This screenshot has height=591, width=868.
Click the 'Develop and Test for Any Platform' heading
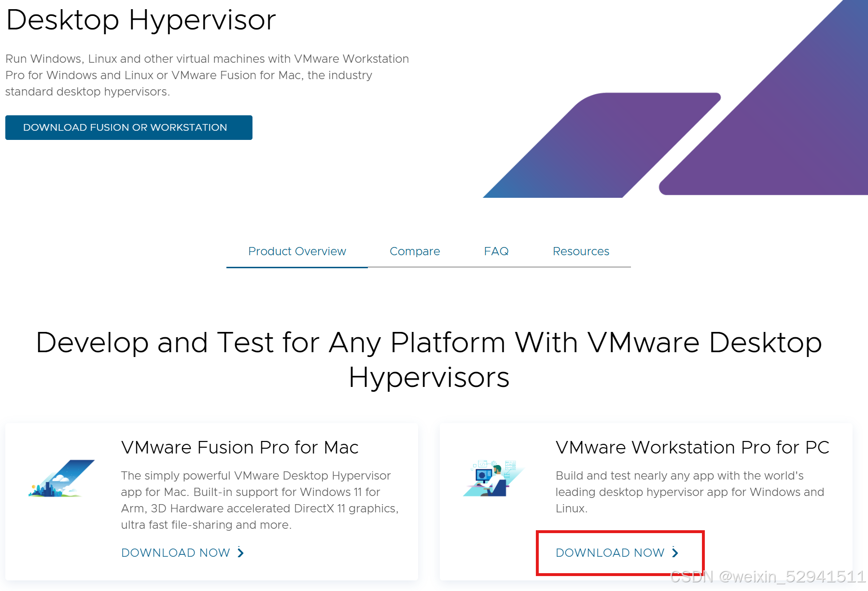pos(429,359)
